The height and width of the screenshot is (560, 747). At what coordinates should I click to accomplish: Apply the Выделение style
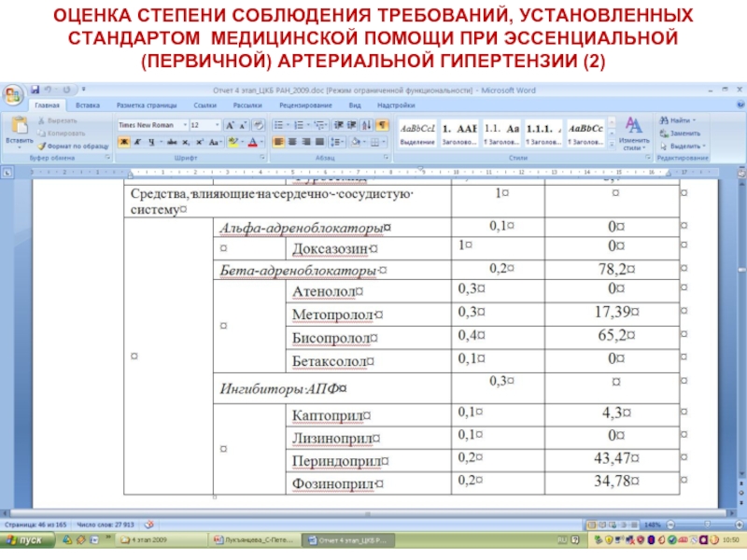tap(417, 133)
